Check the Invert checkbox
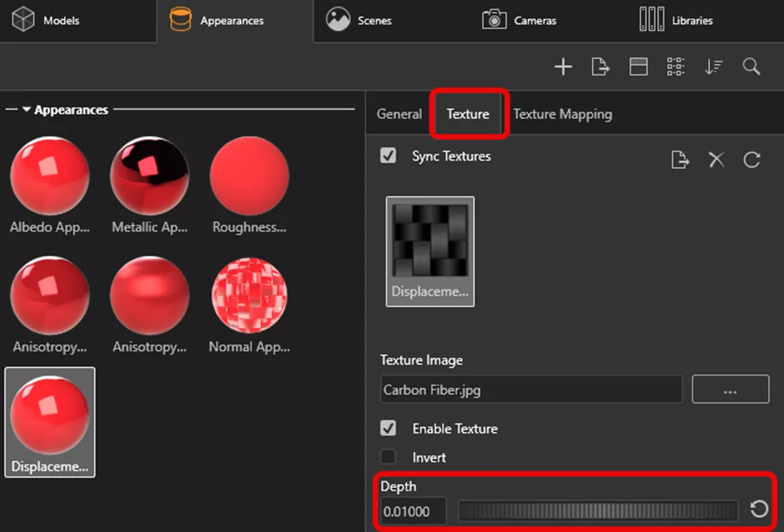784x532 pixels. pos(388,457)
